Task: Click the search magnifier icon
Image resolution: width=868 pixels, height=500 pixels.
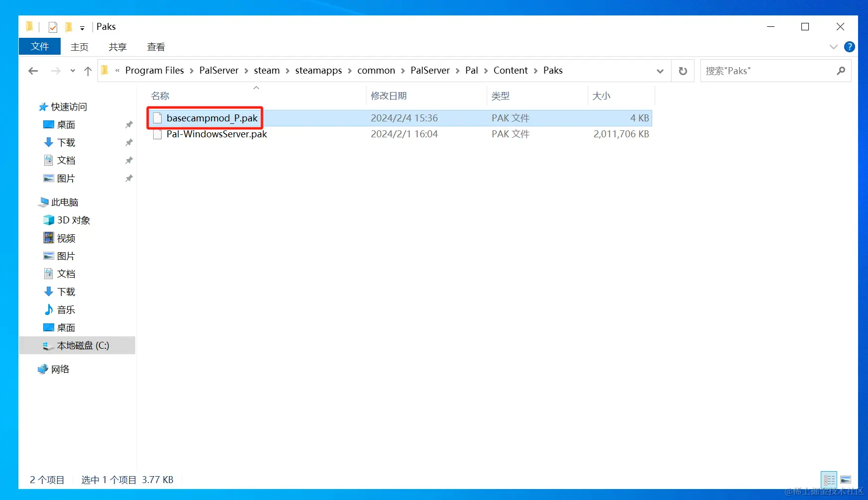Action: click(841, 71)
